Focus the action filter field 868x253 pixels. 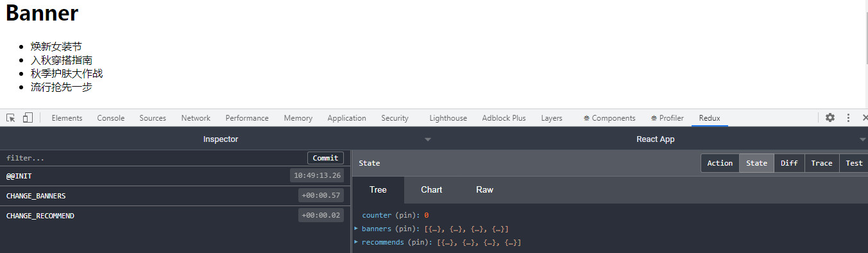pos(154,158)
